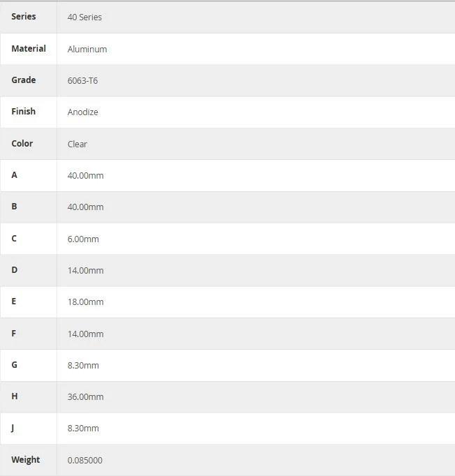This screenshot has height=476, width=455.
Task: Click the dimension F label
Action: coord(14,334)
